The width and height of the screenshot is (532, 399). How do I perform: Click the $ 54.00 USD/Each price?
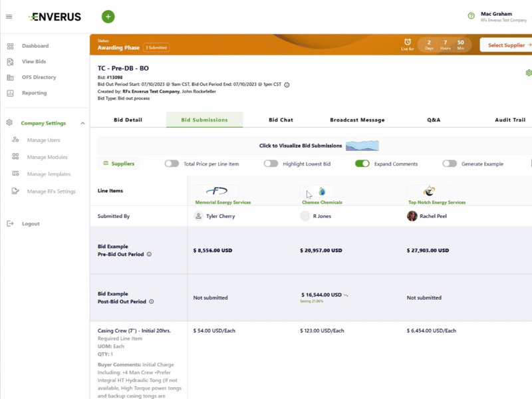214,331
